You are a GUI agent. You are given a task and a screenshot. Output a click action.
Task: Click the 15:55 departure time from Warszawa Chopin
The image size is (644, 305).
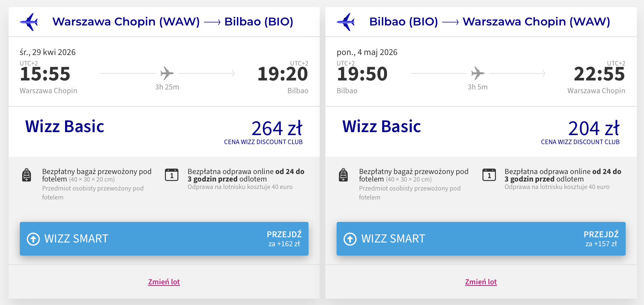(45, 74)
